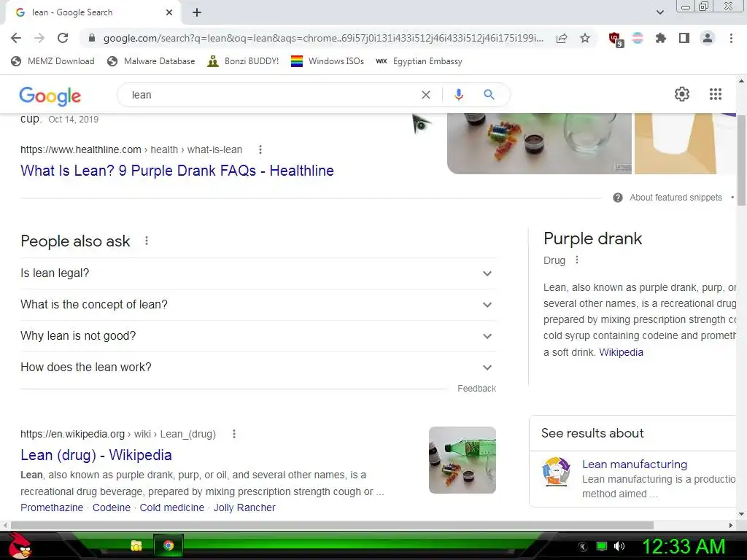Image resolution: width=747 pixels, height=560 pixels.
Task: Click About featured snippets link
Action: click(x=676, y=198)
